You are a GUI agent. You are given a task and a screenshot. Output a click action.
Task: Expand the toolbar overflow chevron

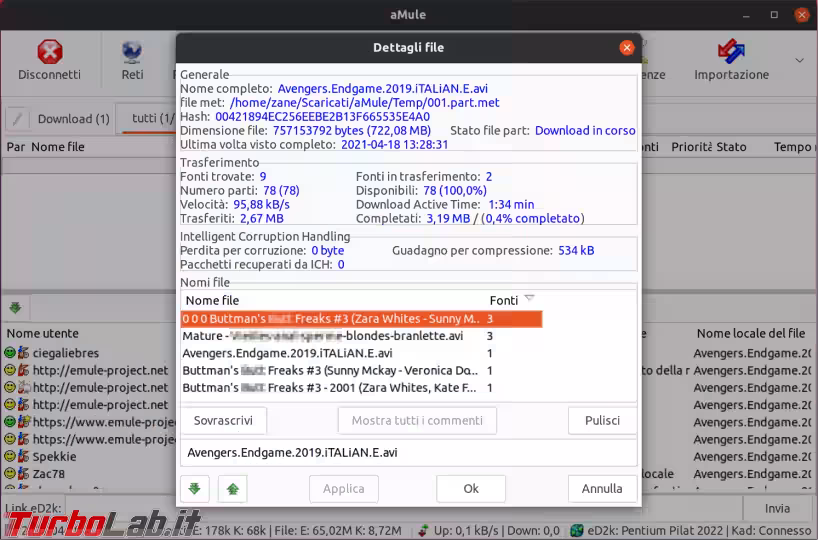(x=799, y=61)
